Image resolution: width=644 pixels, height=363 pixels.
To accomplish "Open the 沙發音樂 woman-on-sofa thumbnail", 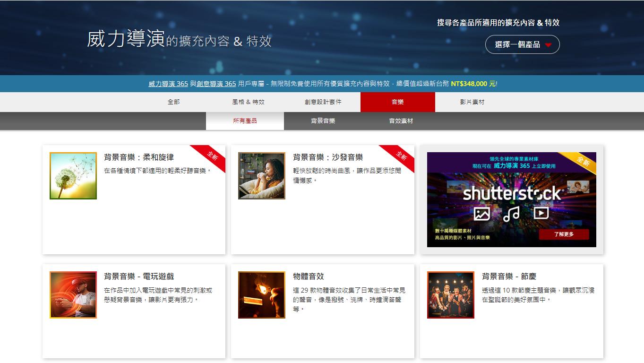I will point(262,176).
